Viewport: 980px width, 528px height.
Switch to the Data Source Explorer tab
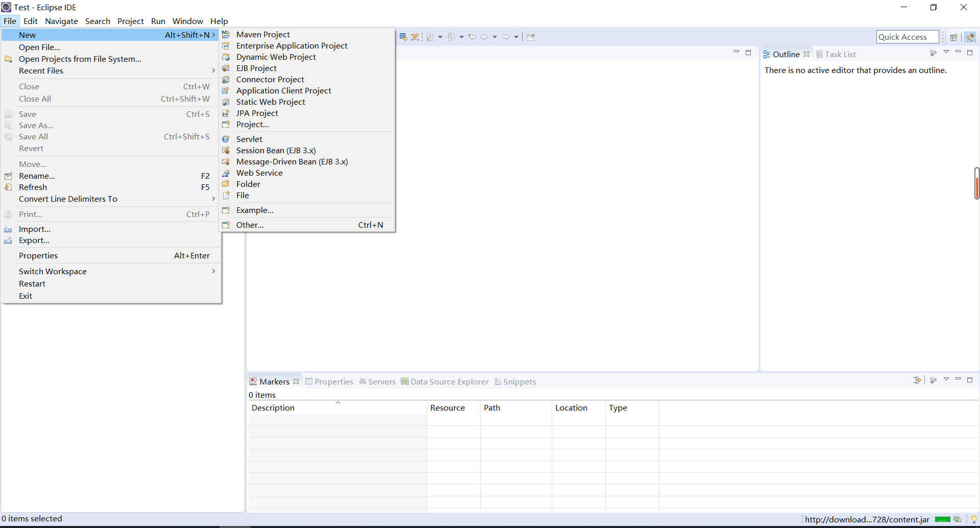pyautogui.click(x=445, y=381)
